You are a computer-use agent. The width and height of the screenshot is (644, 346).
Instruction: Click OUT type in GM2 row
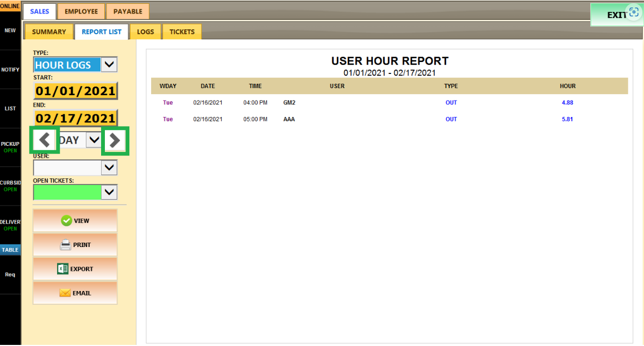point(451,103)
